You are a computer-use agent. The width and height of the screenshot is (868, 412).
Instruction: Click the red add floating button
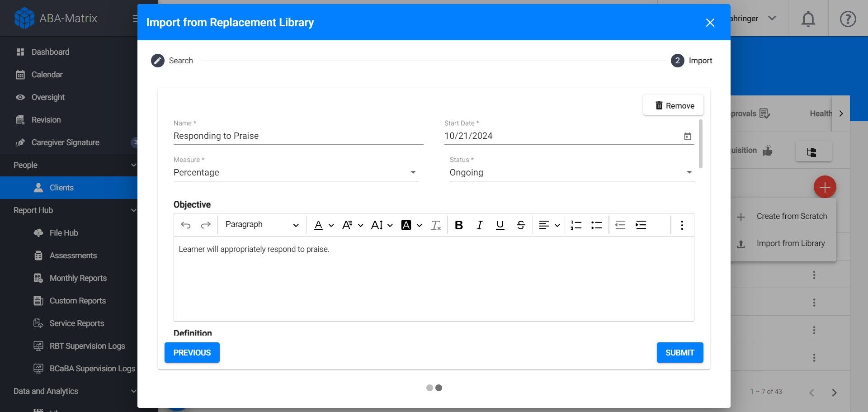pyautogui.click(x=825, y=187)
